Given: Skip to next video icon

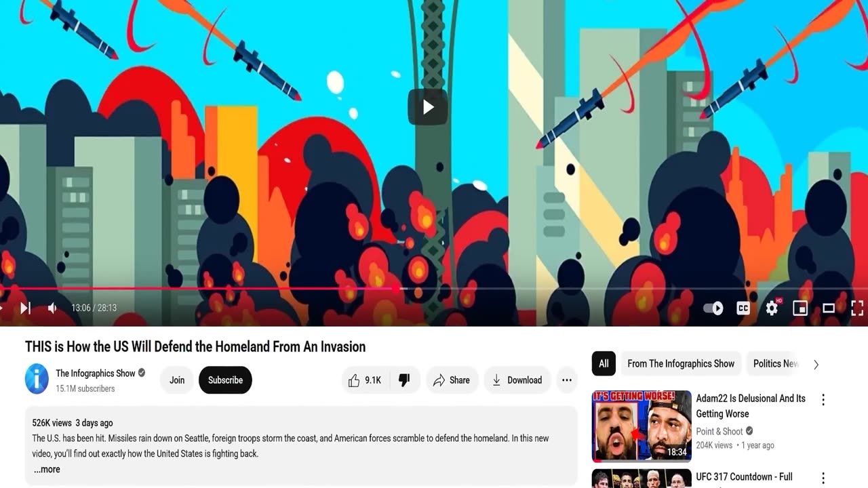Looking at the screenshot, I should tap(25, 308).
